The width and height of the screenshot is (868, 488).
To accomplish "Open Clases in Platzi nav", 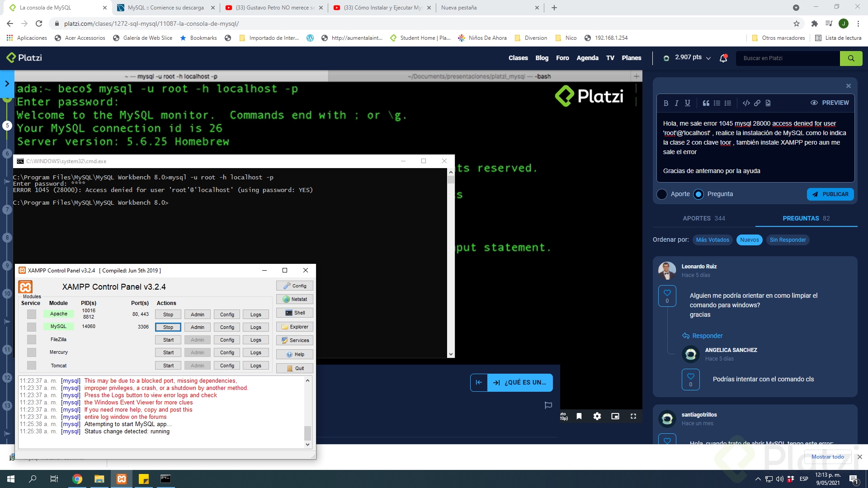I will (518, 58).
